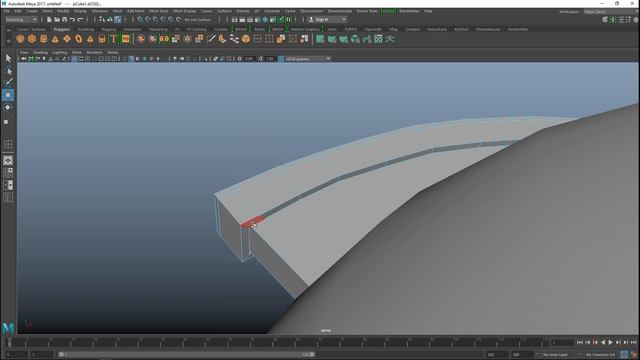
Task: Create a polygon pyramid from the shelf
Action: pos(90,39)
